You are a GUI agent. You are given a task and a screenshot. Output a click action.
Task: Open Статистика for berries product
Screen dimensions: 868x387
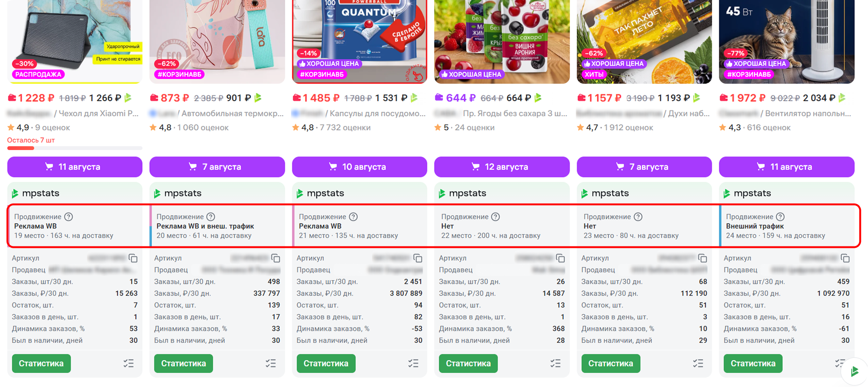468,363
